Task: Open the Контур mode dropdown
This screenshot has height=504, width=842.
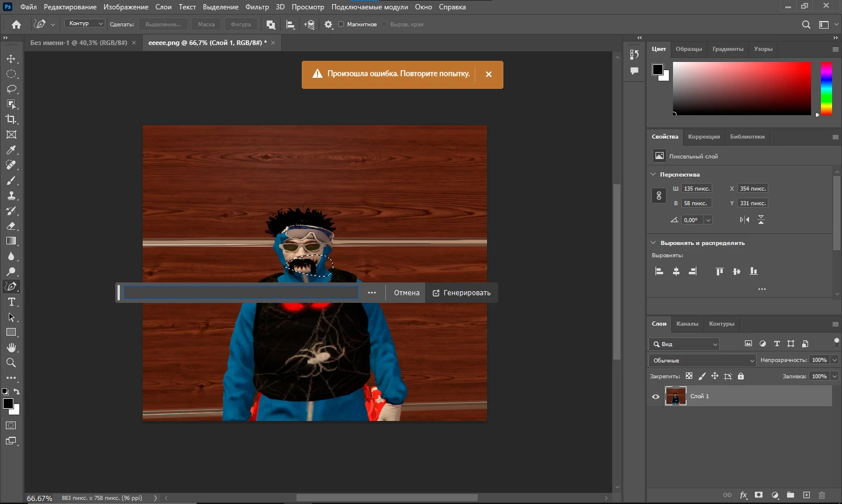Action: (x=85, y=23)
